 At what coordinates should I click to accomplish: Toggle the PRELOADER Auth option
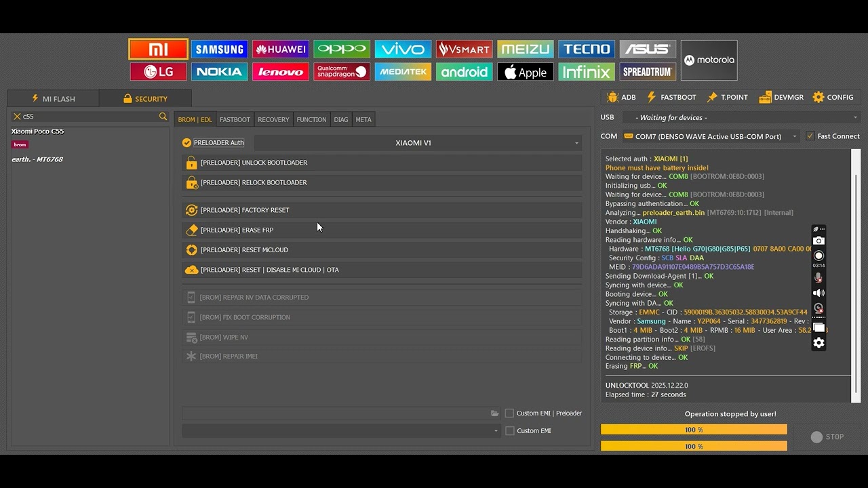(x=214, y=143)
